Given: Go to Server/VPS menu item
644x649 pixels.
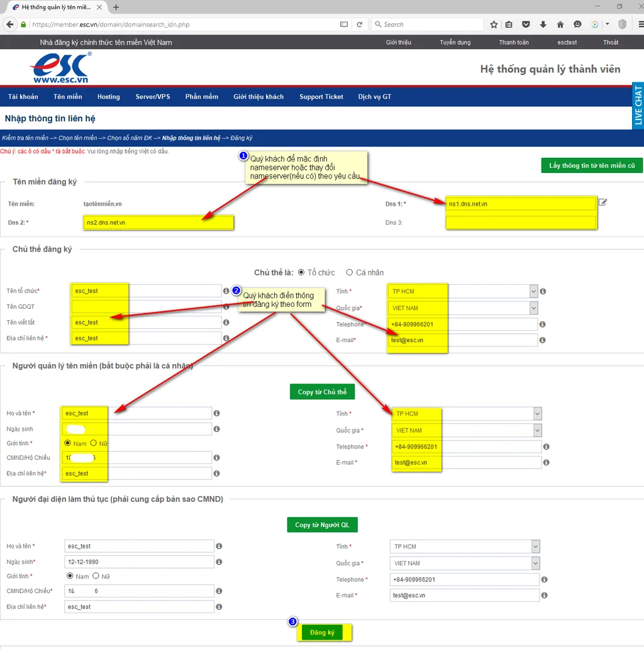Looking at the screenshot, I should click(x=153, y=96).
